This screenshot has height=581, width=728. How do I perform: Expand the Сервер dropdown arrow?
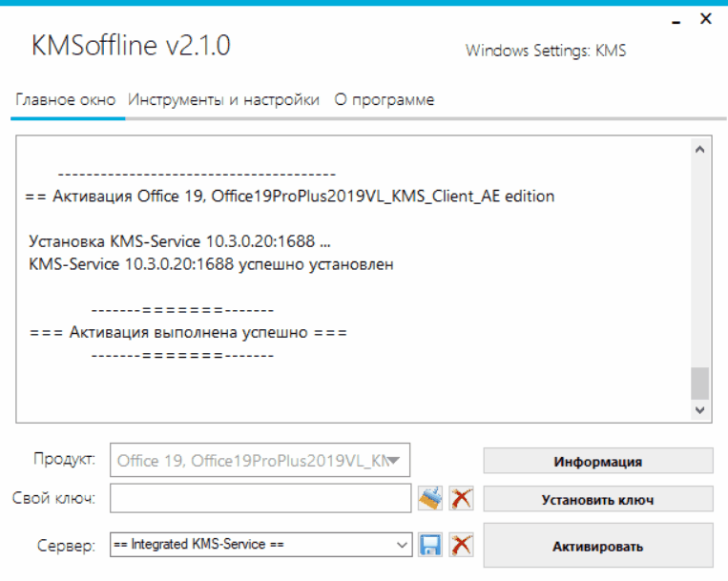pyautogui.click(x=402, y=546)
